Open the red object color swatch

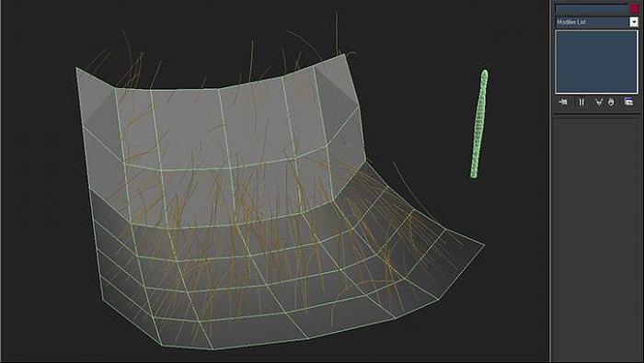634,8
